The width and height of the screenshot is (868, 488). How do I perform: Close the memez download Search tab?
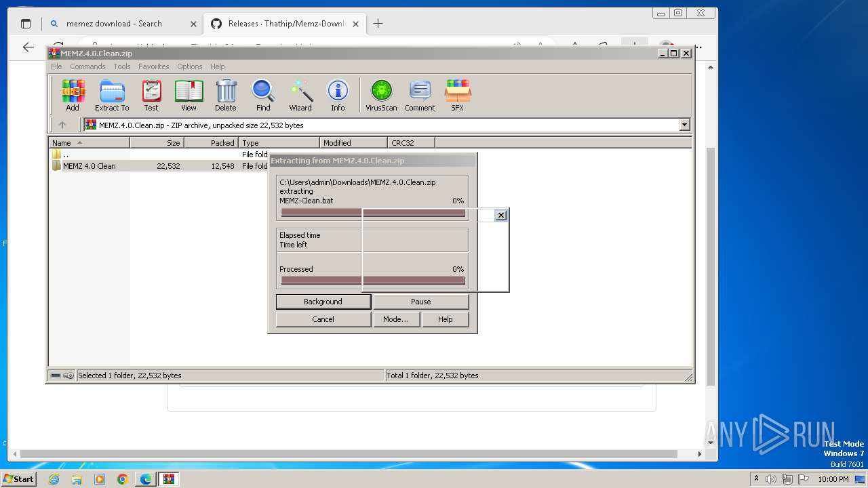(193, 24)
